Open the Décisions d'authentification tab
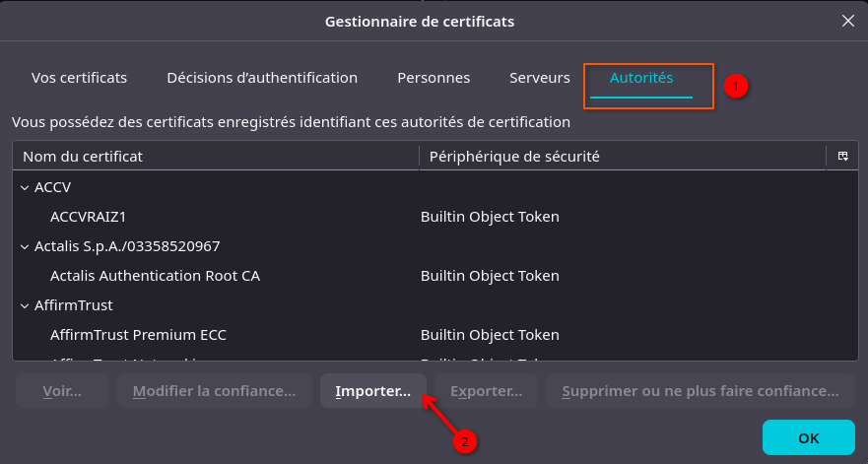Screen dimensions: 868x464 click(262, 78)
